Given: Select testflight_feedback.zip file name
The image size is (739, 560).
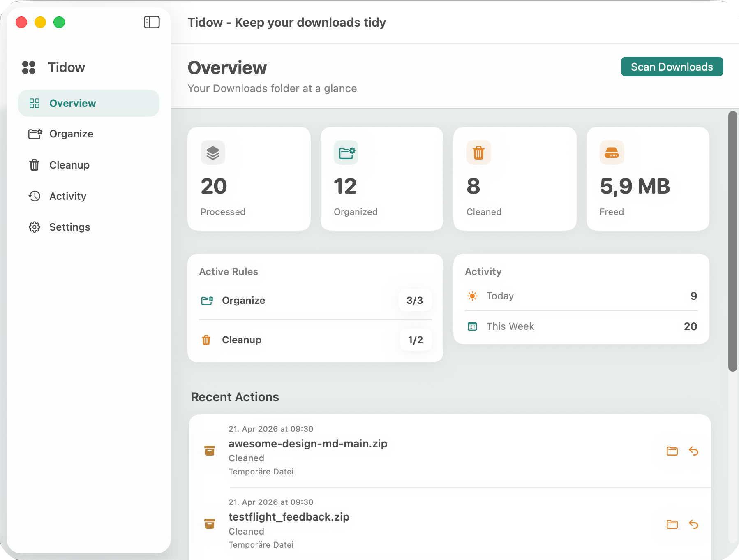Looking at the screenshot, I should (x=289, y=517).
